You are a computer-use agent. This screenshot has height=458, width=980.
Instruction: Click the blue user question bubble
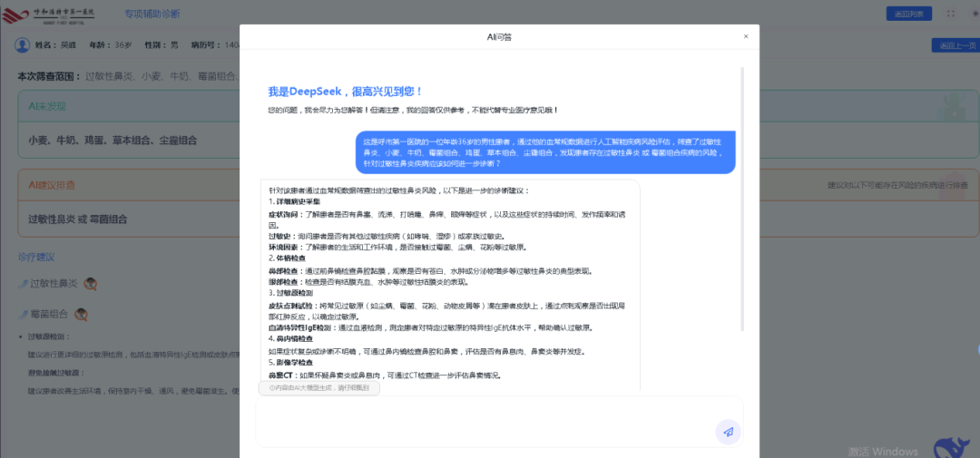click(544, 152)
